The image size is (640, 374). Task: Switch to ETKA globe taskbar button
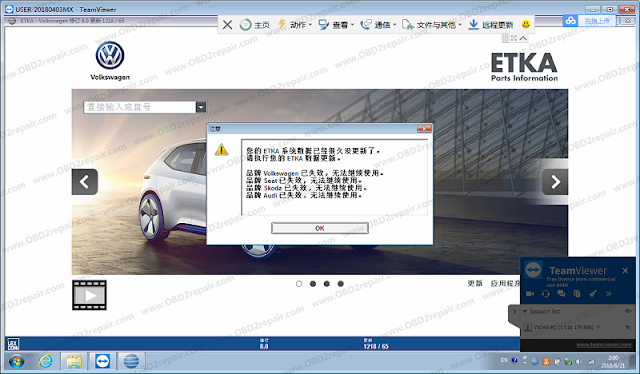(x=131, y=361)
